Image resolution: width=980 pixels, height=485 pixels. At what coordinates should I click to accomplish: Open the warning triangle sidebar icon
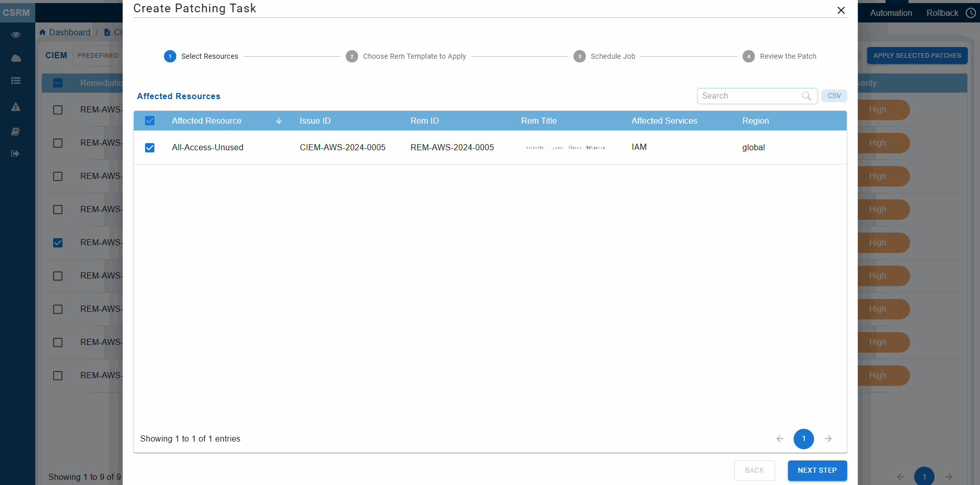(x=16, y=107)
